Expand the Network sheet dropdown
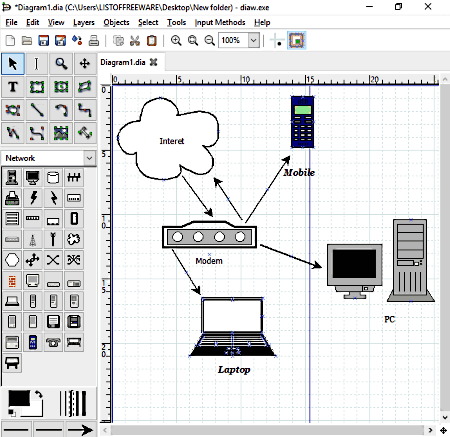 (89, 158)
